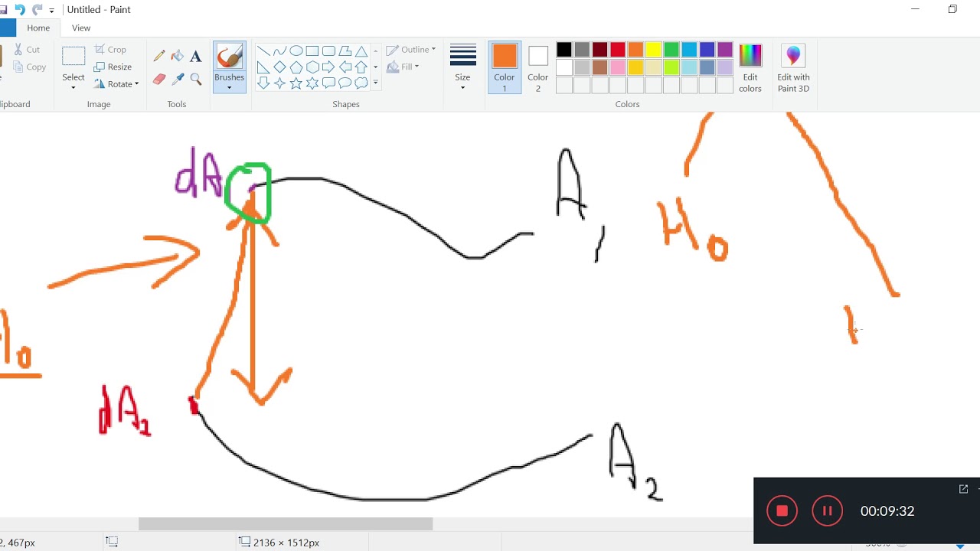Open the Brushes dropdown arrow
The height and width of the screenshot is (551, 980).
coord(230,87)
